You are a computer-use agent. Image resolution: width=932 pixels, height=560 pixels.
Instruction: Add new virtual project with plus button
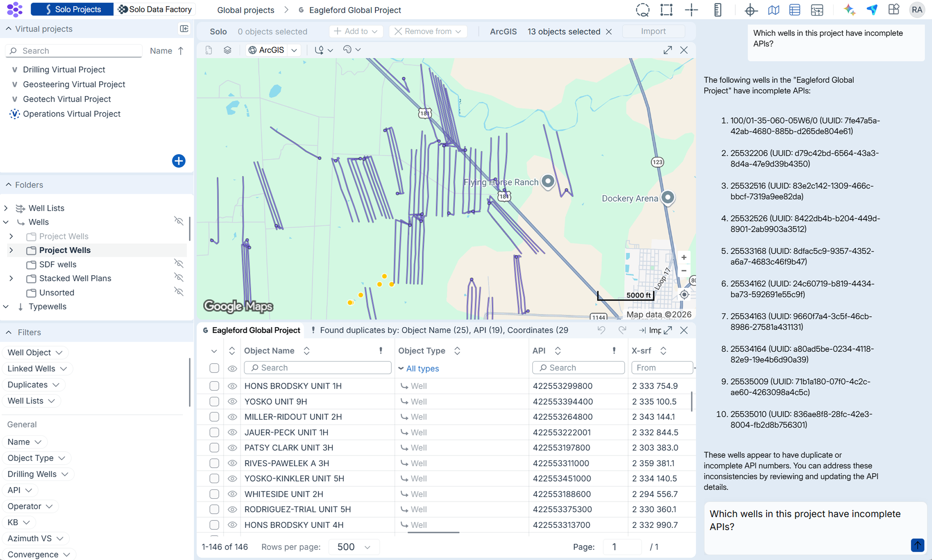pyautogui.click(x=178, y=161)
